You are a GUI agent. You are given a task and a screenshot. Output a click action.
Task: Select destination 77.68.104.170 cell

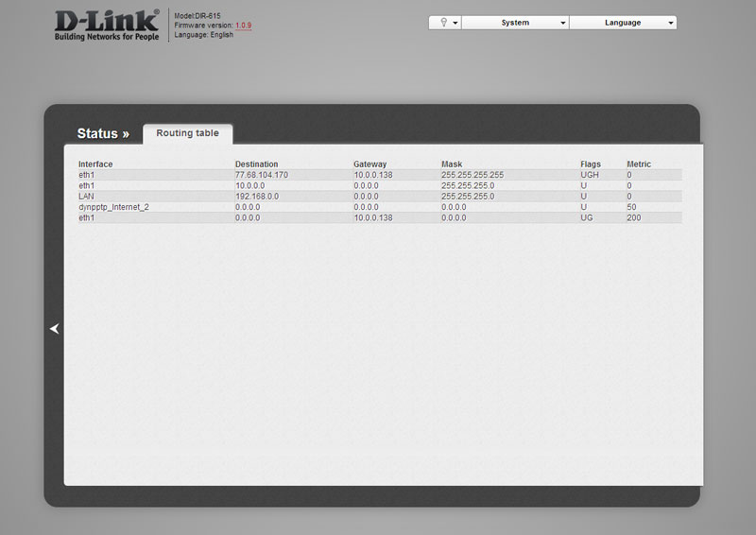point(262,175)
